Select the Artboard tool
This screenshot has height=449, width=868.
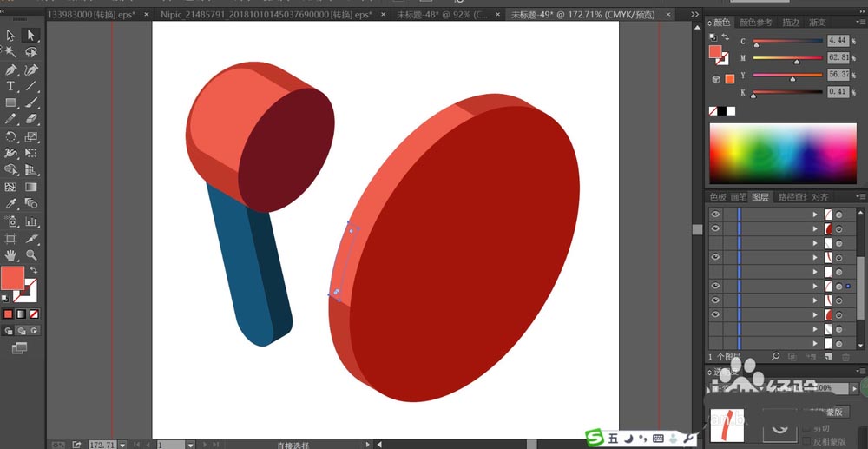10,239
